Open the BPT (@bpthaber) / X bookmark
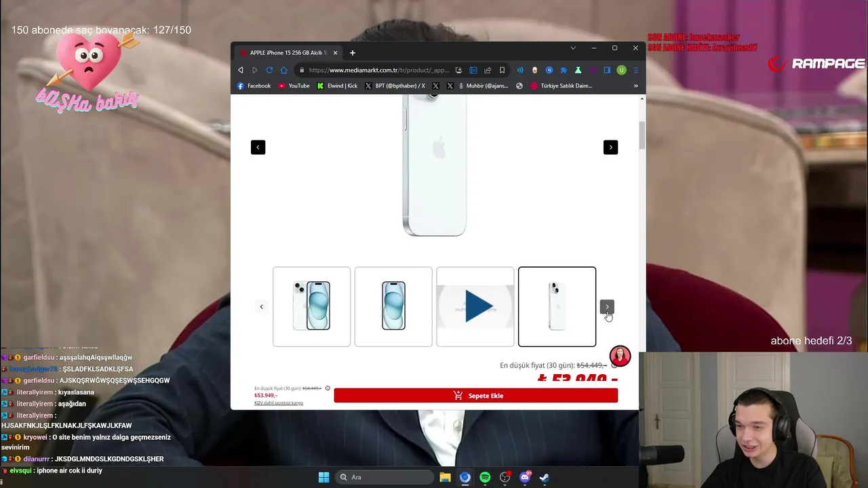The width and height of the screenshot is (868, 488). click(x=395, y=86)
